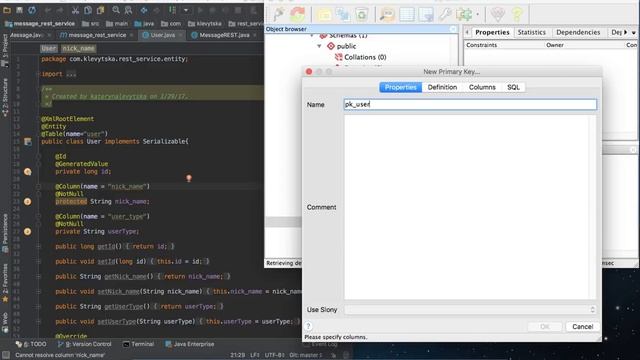The image size is (640, 360).
Task: Click intention light bulb in editor
Action: point(189,178)
